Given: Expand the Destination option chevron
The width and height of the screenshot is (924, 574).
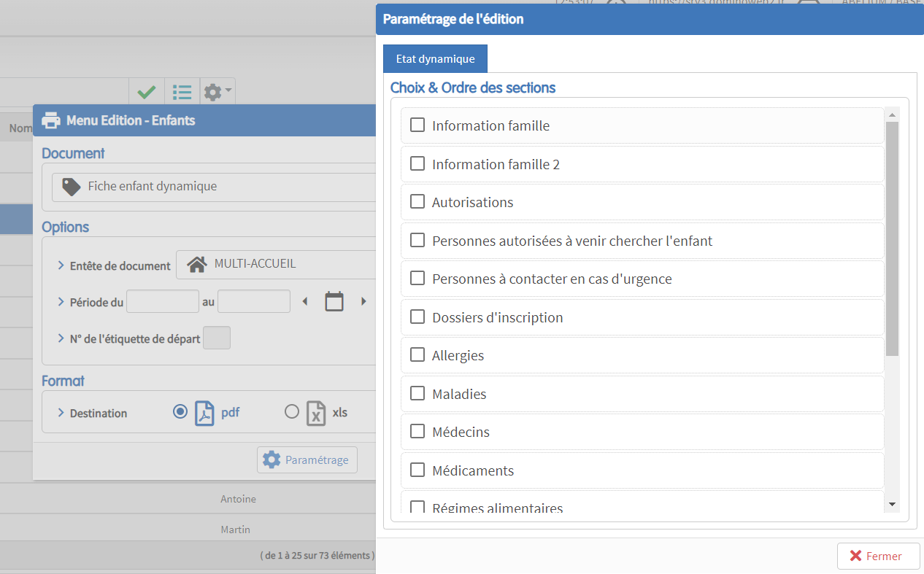Looking at the screenshot, I should 61,413.
